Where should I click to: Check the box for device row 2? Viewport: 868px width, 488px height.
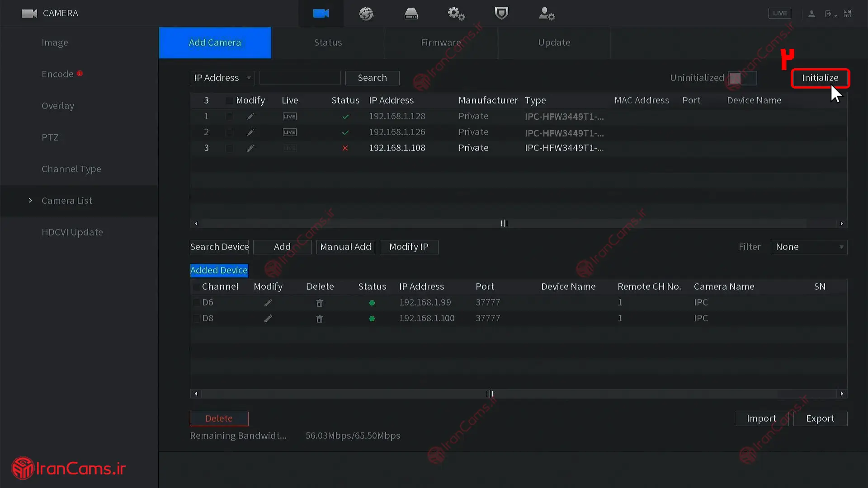[229, 132]
